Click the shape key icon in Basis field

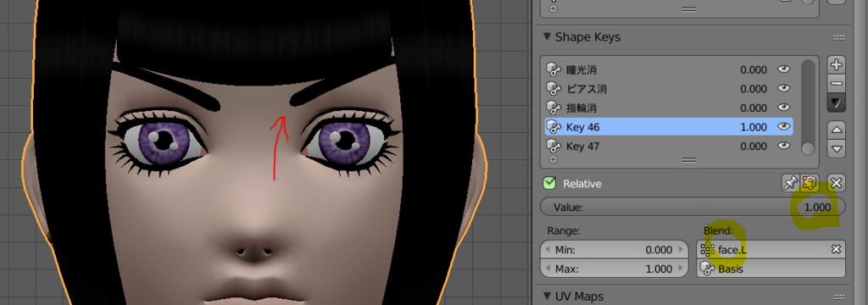pos(707,269)
